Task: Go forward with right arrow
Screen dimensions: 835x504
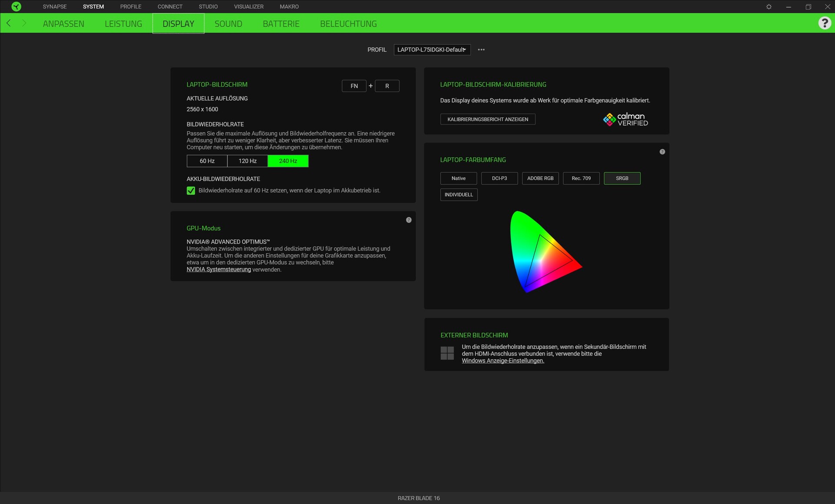Action: point(24,23)
